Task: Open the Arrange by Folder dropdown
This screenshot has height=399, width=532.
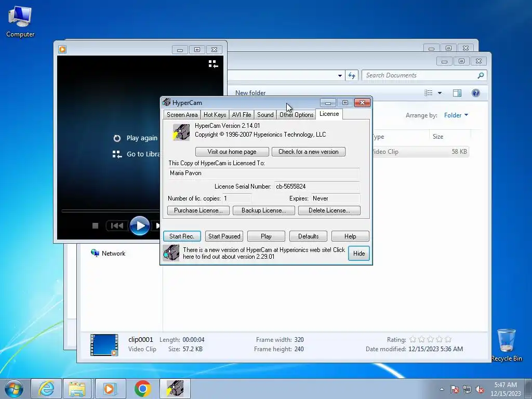Action: point(456,115)
